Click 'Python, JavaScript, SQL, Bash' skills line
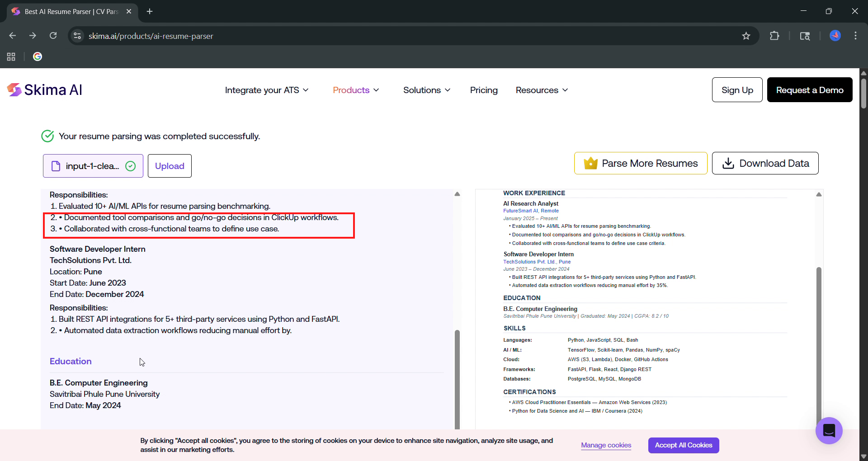The width and height of the screenshot is (868, 461). point(603,340)
